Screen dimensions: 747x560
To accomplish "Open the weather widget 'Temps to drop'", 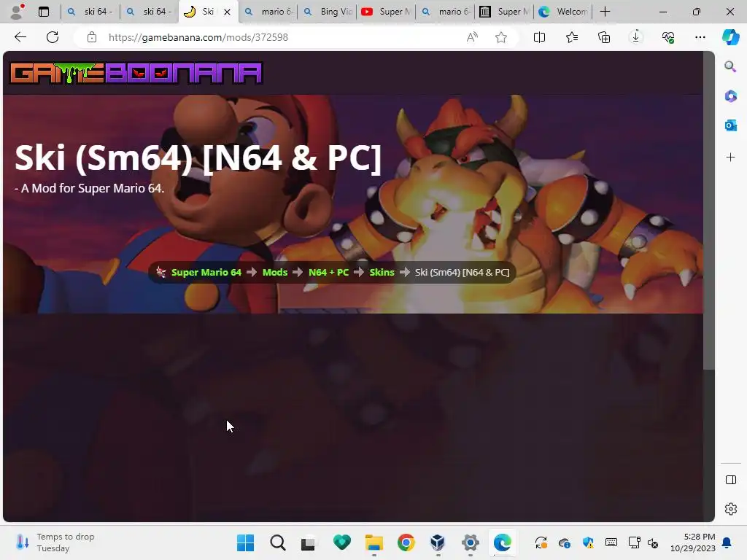I will (55, 542).
